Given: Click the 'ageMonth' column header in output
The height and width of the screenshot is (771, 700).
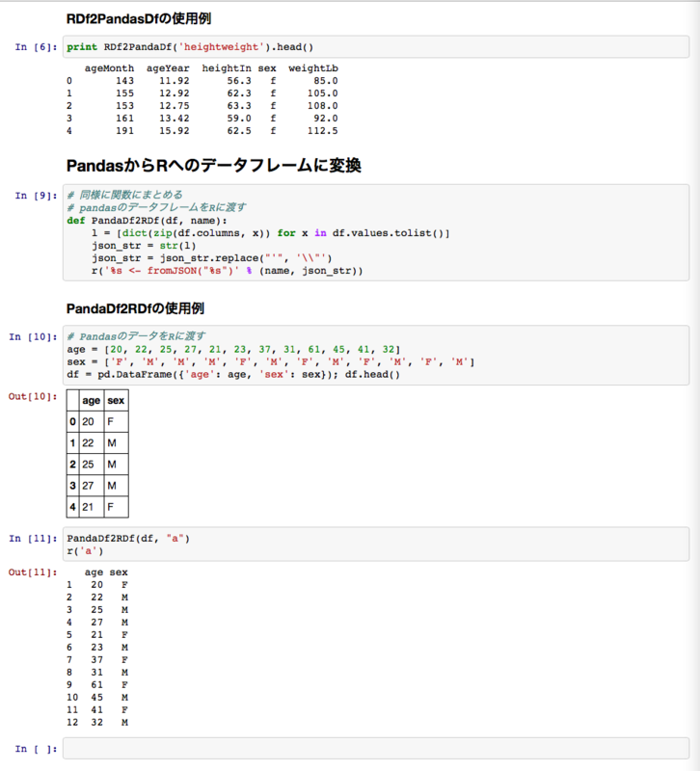Looking at the screenshot, I should (x=109, y=68).
